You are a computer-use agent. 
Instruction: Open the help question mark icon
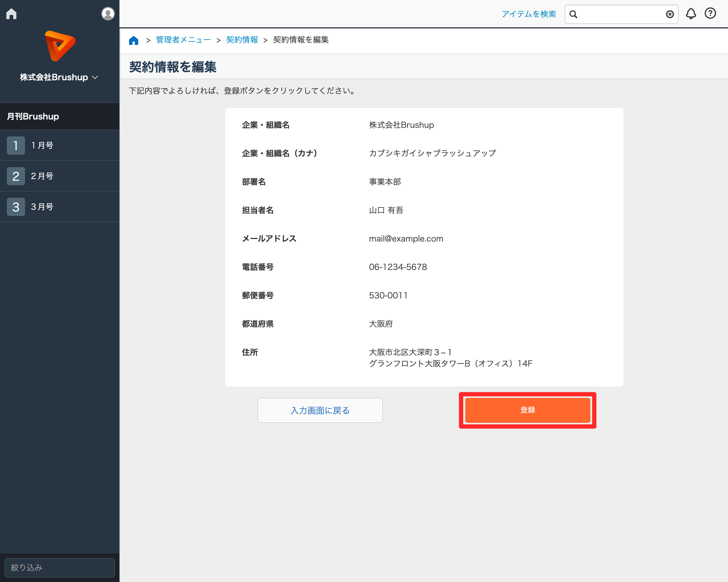click(x=710, y=13)
